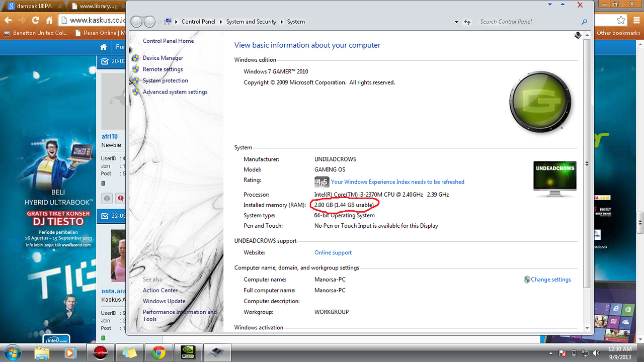Image resolution: width=644 pixels, height=362 pixels.
Task: Open Other bookmarks folder
Action: 618,33
